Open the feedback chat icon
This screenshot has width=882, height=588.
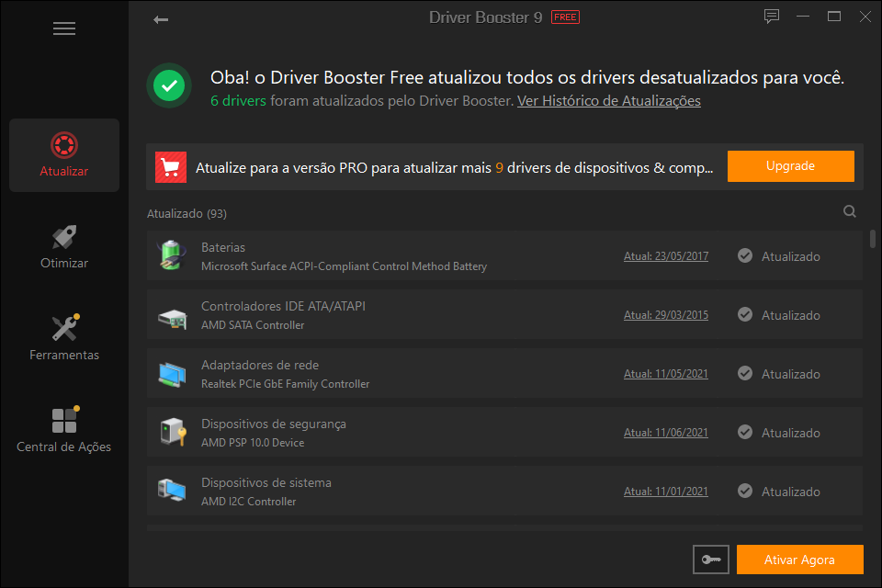point(771,17)
